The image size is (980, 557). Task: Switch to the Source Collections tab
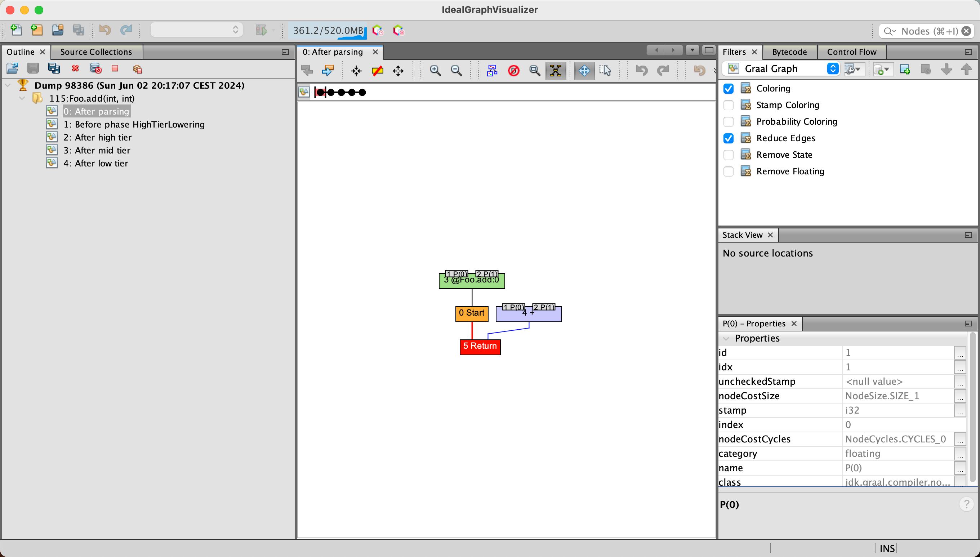96,52
